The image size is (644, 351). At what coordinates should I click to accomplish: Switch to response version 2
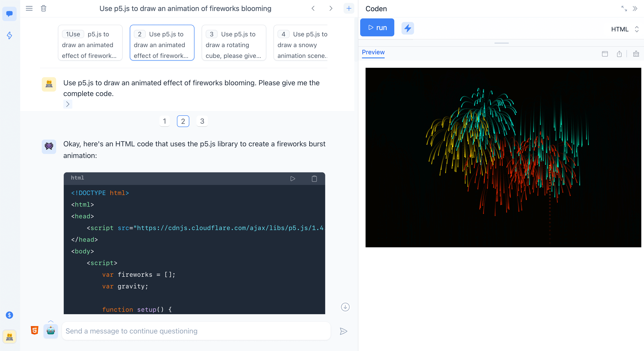[x=183, y=121]
